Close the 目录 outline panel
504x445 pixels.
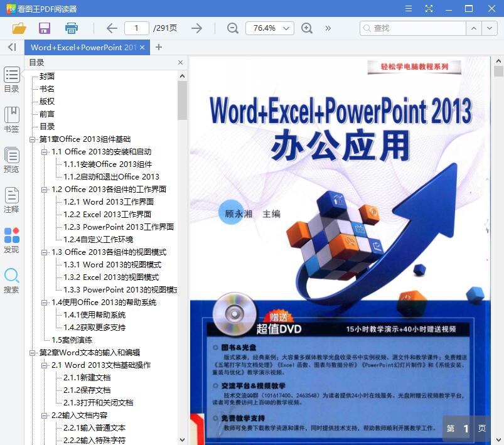pyautogui.click(x=180, y=62)
